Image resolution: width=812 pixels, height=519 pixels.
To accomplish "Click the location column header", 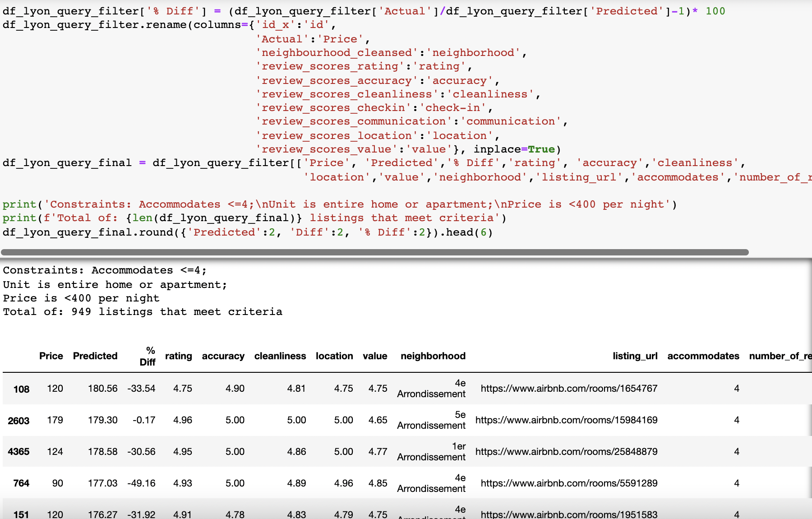I will (x=334, y=356).
